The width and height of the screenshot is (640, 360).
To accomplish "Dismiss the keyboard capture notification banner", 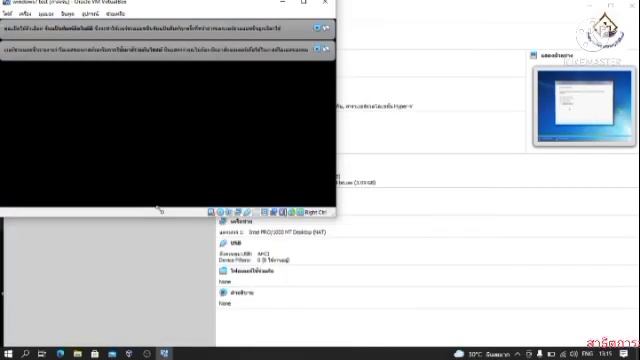I will [x=317, y=28].
